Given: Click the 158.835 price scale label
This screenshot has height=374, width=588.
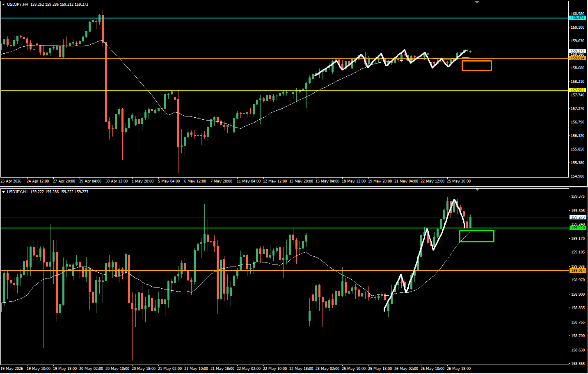Looking at the screenshot, I should tap(577, 308).
